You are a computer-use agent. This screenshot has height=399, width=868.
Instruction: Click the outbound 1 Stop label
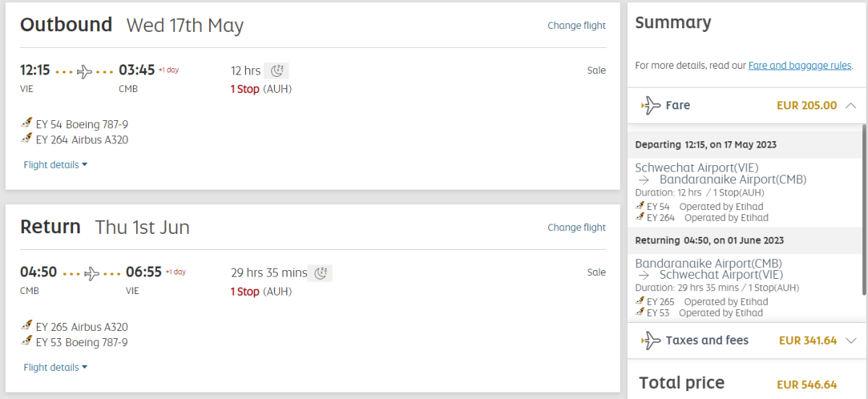tap(244, 89)
